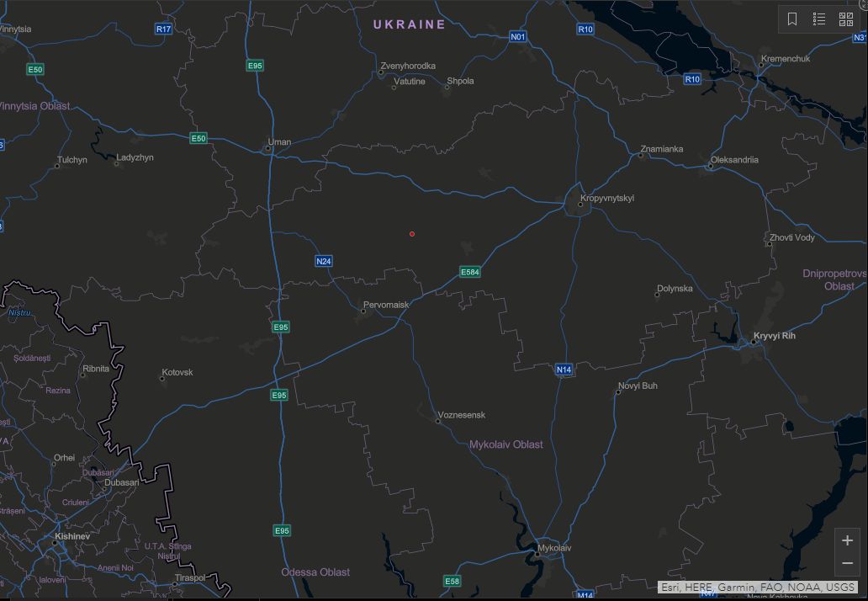This screenshot has height=601, width=868.
Task: Select the Uman city label
Action: click(x=279, y=141)
